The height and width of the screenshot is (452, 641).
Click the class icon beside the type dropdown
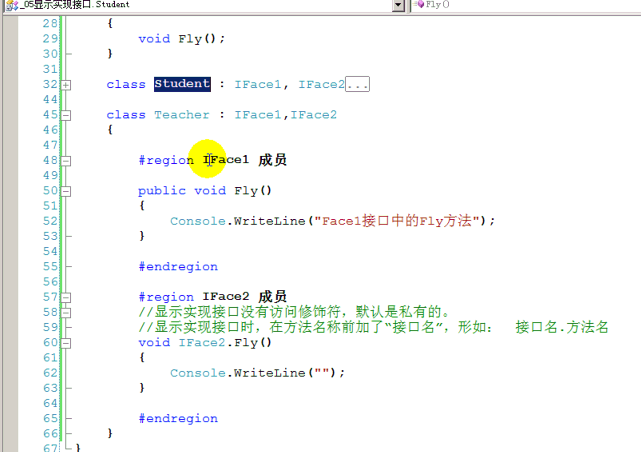[x=12, y=5]
